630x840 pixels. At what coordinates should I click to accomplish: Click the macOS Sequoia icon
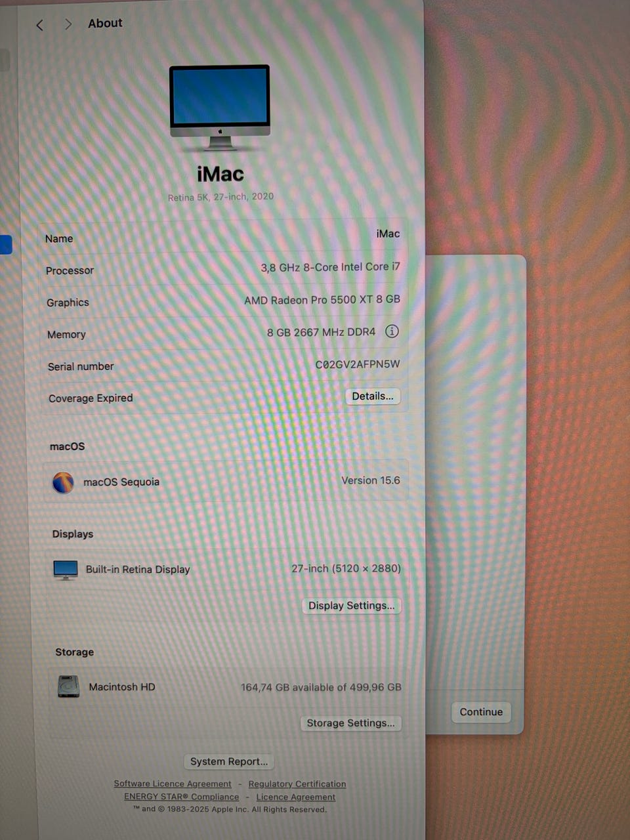(x=63, y=482)
